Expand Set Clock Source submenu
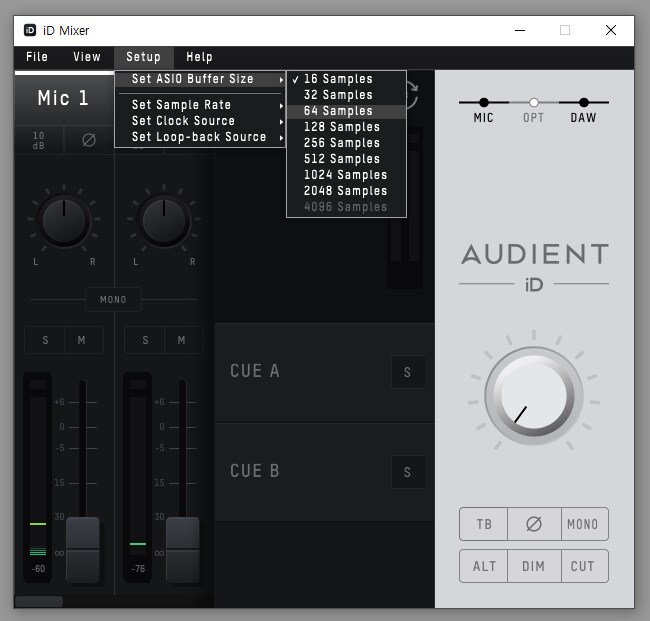Image resolution: width=650 pixels, height=621 pixels. [x=200, y=121]
